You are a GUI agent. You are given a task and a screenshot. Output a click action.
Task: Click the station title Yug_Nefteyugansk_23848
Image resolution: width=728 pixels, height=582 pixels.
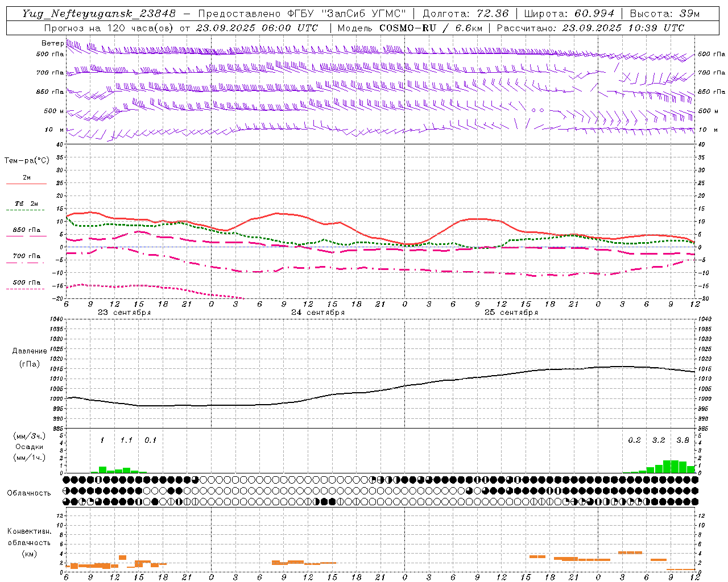(99, 14)
